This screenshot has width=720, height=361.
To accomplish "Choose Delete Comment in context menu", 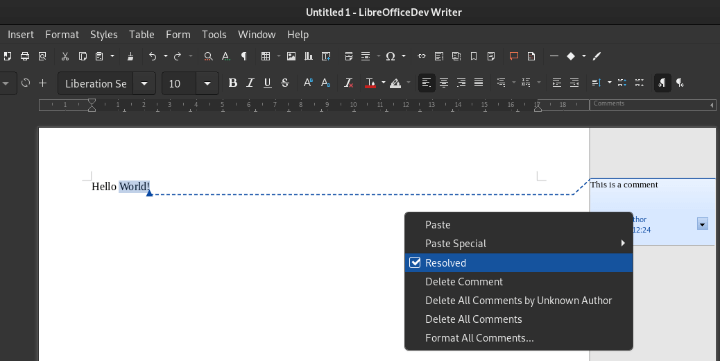I will (518, 282).
